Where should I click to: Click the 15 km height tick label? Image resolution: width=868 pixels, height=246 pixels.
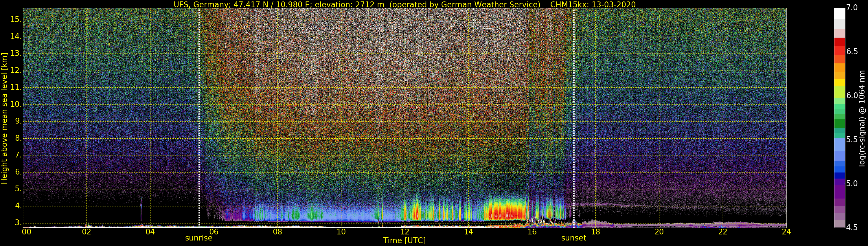pos(16,20)
